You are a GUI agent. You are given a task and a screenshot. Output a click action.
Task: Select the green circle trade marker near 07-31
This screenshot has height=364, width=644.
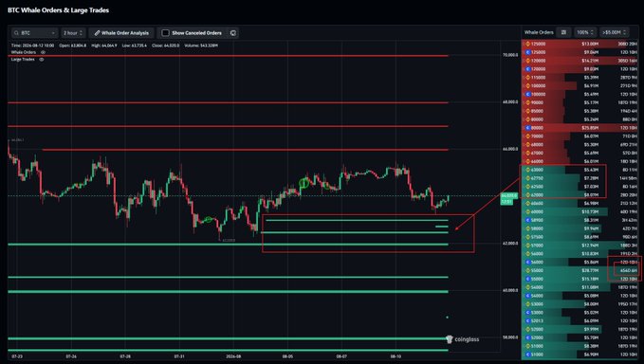(x=209, y=220)
